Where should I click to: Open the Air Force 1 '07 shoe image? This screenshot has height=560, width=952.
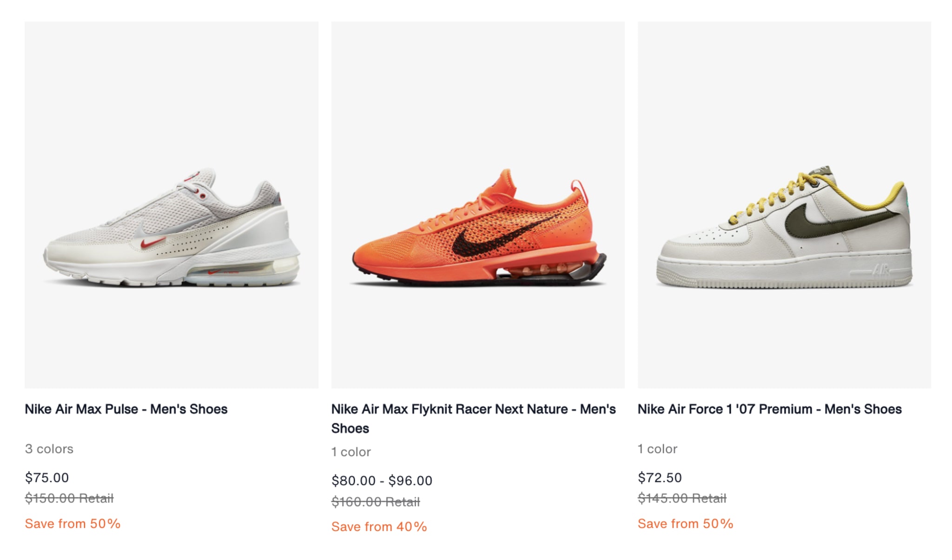coord(784,204)
